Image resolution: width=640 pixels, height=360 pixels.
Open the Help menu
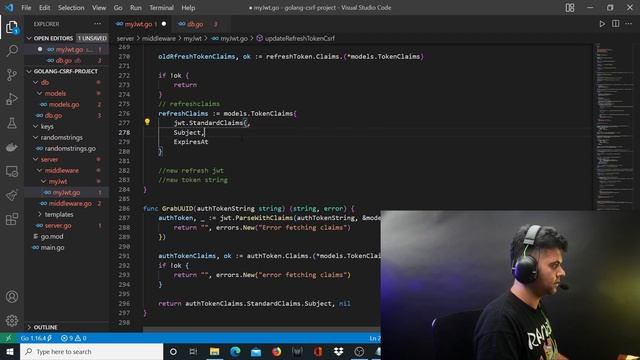coord(188,8)
